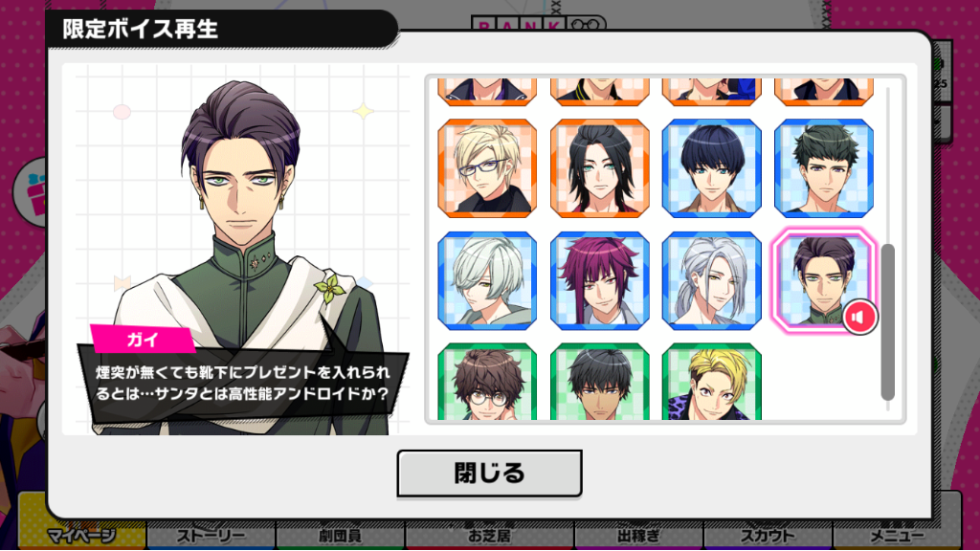Select the dark blue bowl-cut character portrait
Screen dimensions: 980x551
712,168
